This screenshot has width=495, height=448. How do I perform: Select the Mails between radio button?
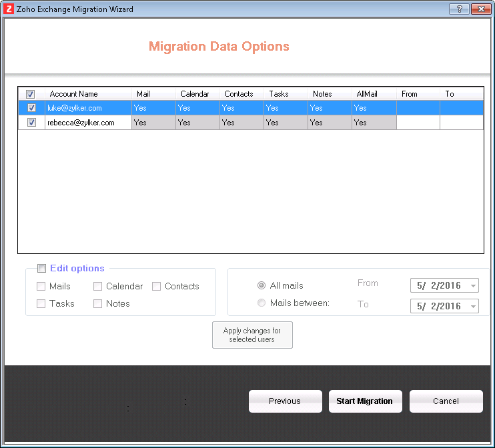(262, 303)
